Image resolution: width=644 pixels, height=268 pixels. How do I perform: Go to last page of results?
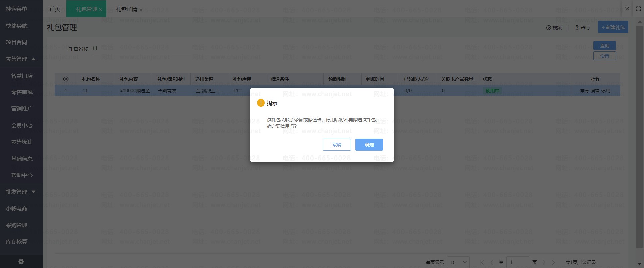click(554, 262)
